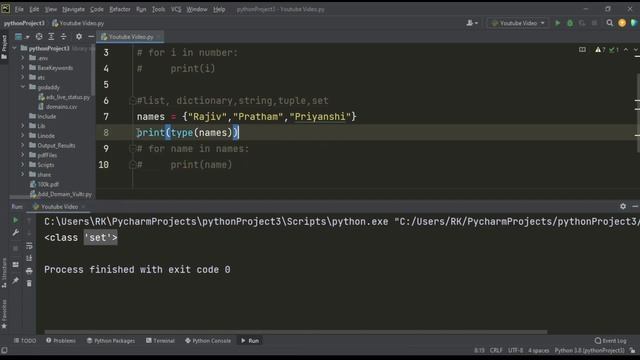Click the warnings indicator in editor
The width and height of the screenshot is (640, 360).
click(x=600, y=50)
